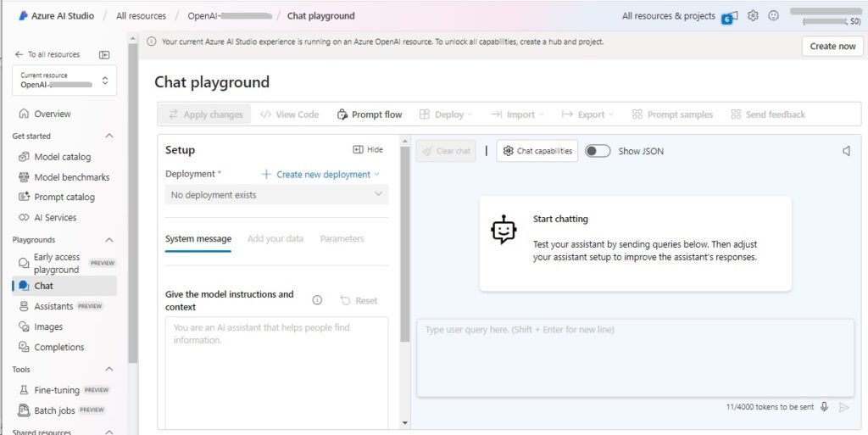Image resolution: width=868 pixels, height=435 pixels.
Task: Switch to the Parameters tab
Action: point(342,238)
